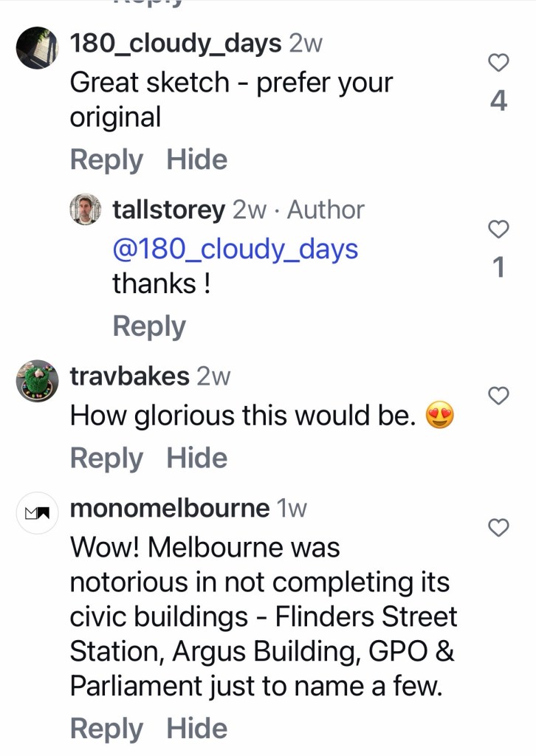Hide the 180_cloudy_days comment
Image resolution: width=536 pixels, height=756 pixels.
click(196, 159)
